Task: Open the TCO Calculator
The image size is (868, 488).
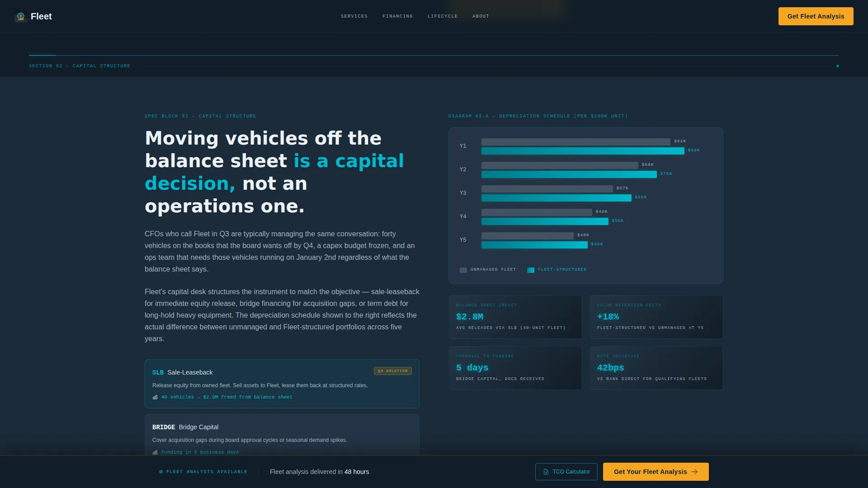Action: (x=566, y=472)
